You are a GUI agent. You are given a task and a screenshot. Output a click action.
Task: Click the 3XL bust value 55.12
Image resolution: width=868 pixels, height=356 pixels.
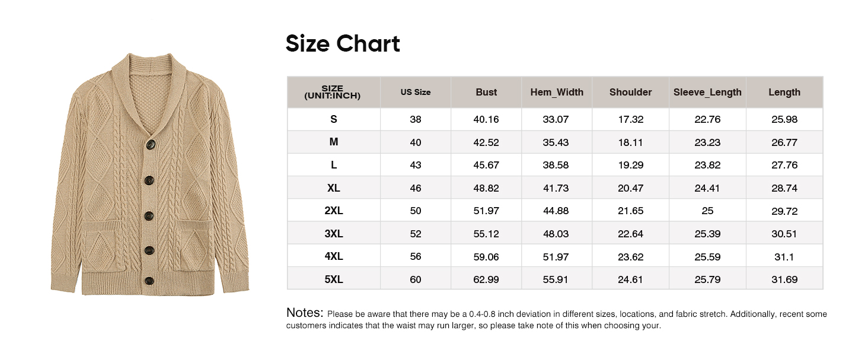tap(486, 234)
